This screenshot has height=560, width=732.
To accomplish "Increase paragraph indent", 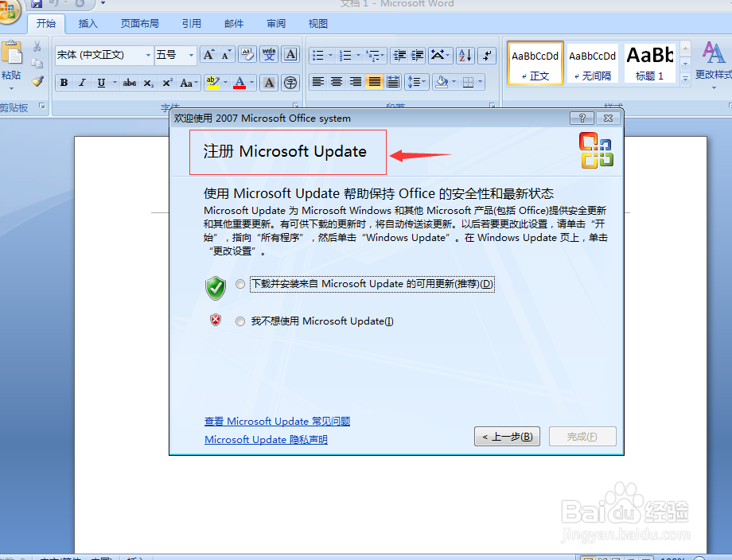I will coord(418,56).
